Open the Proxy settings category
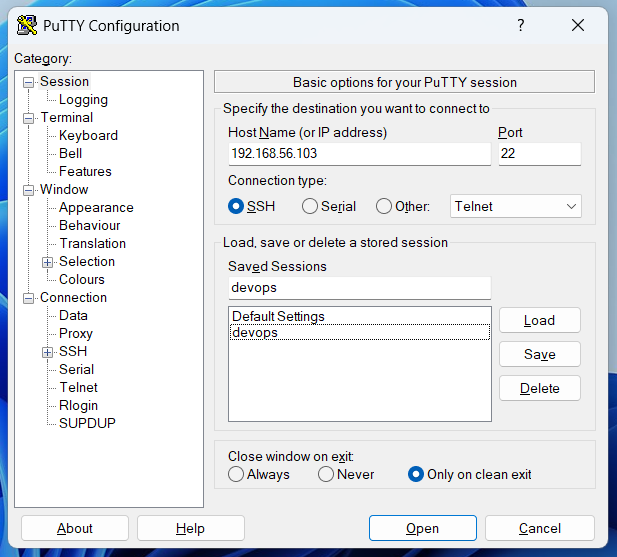617x557 pixels. pyautogui.click(x=76, y=334)
